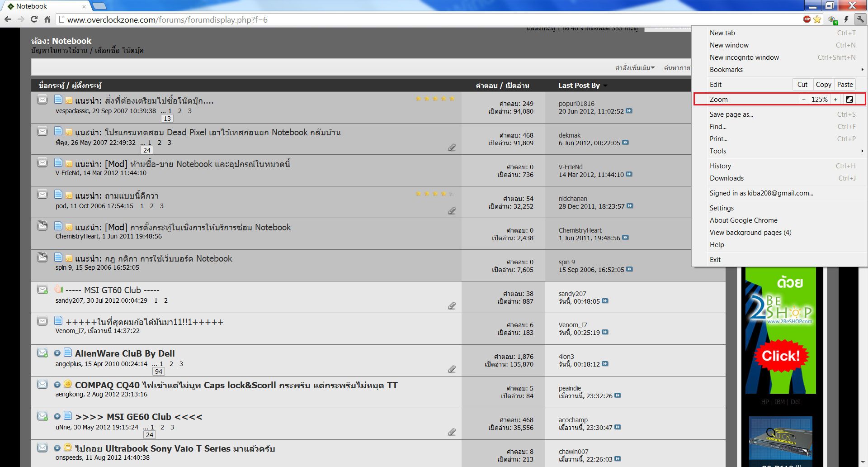Click the bookmark star icon
The height and width of the screenshot is (467, 868).
tap(817, 19)
